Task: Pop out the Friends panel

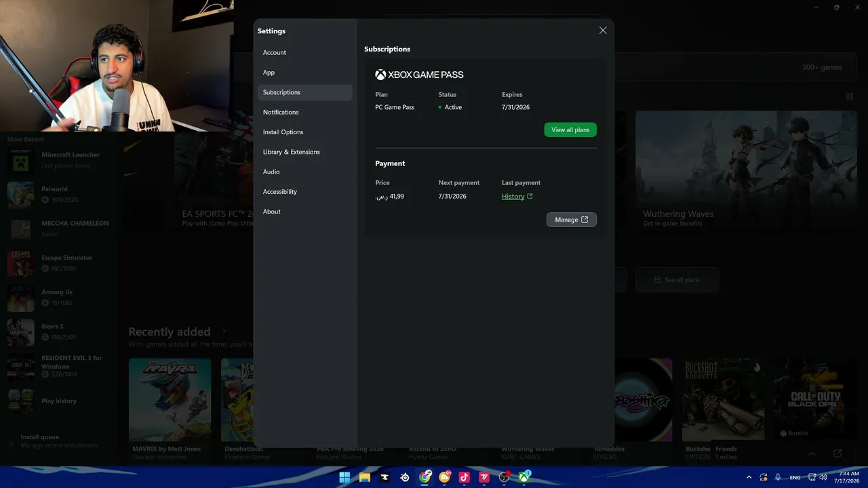Action: pos(837,453)
